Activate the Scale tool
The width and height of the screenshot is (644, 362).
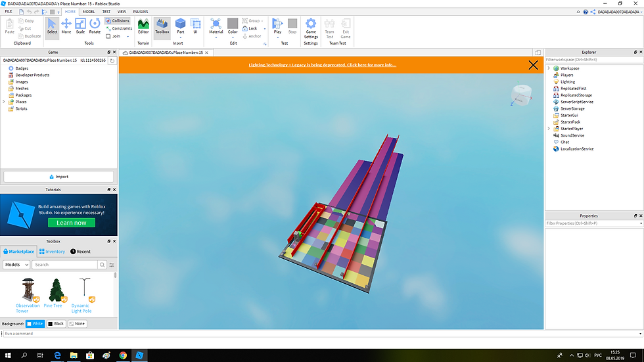click(80, 27)
